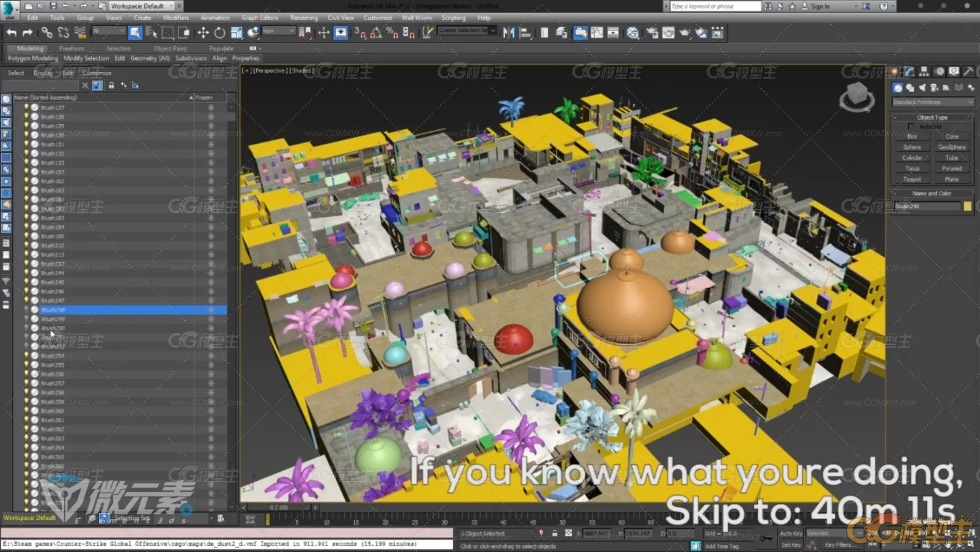Choose the Select Object tool

135,33
